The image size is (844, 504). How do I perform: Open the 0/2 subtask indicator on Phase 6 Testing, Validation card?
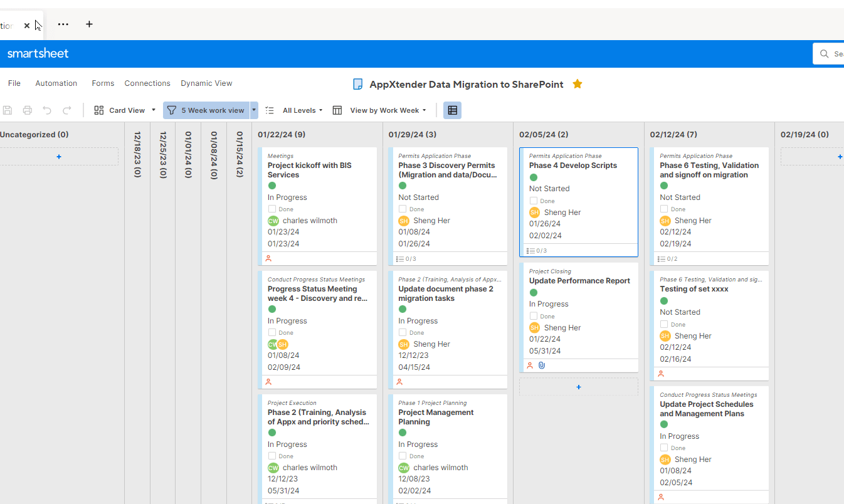point(668,259)
